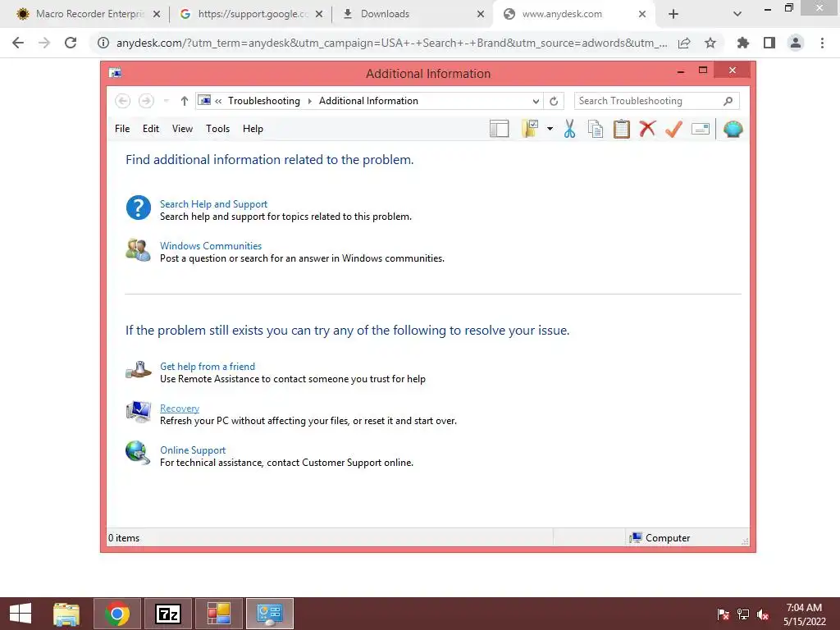Click the 0 items status bar text

pyautogui.click(x=124, y=538)
